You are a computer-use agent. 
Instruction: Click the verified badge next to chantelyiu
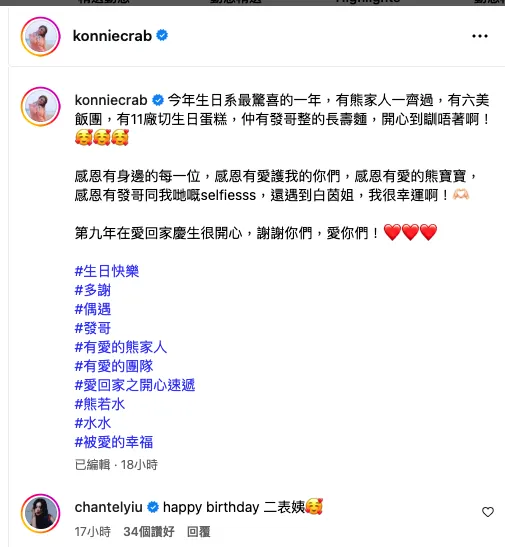point(153,507)
